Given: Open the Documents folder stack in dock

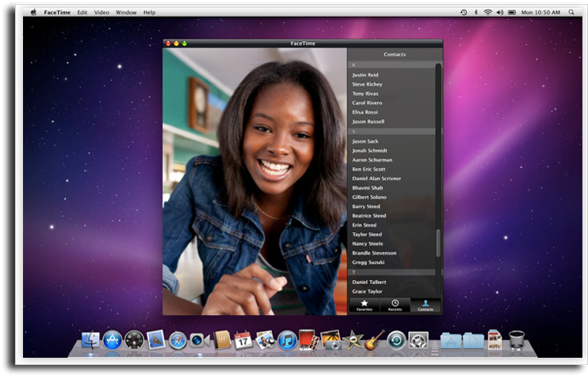Looking at the screenshot, I should pos(473,341).
